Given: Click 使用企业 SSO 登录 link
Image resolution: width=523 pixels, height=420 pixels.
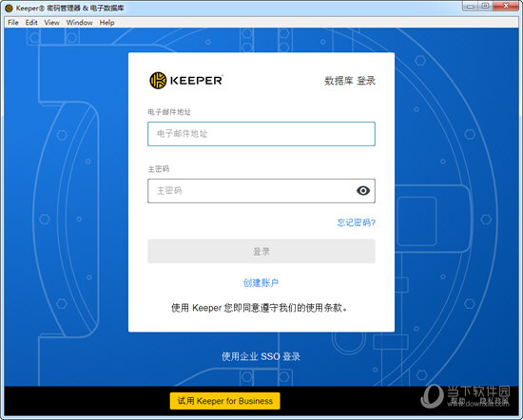Looking at the screenshot, I should pos(261,356).
